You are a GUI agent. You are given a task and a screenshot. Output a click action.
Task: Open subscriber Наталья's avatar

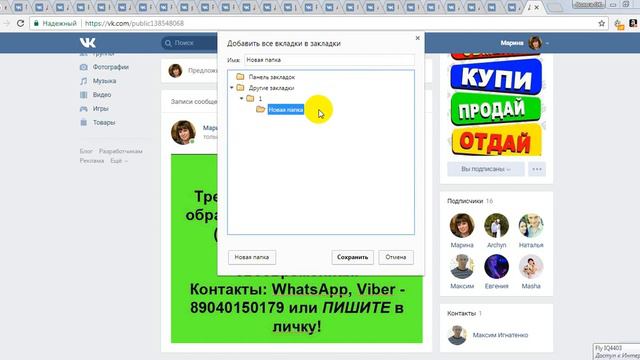531,225
